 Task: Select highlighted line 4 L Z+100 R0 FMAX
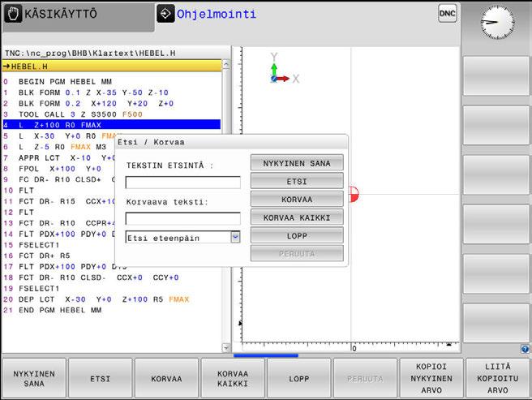112,125
